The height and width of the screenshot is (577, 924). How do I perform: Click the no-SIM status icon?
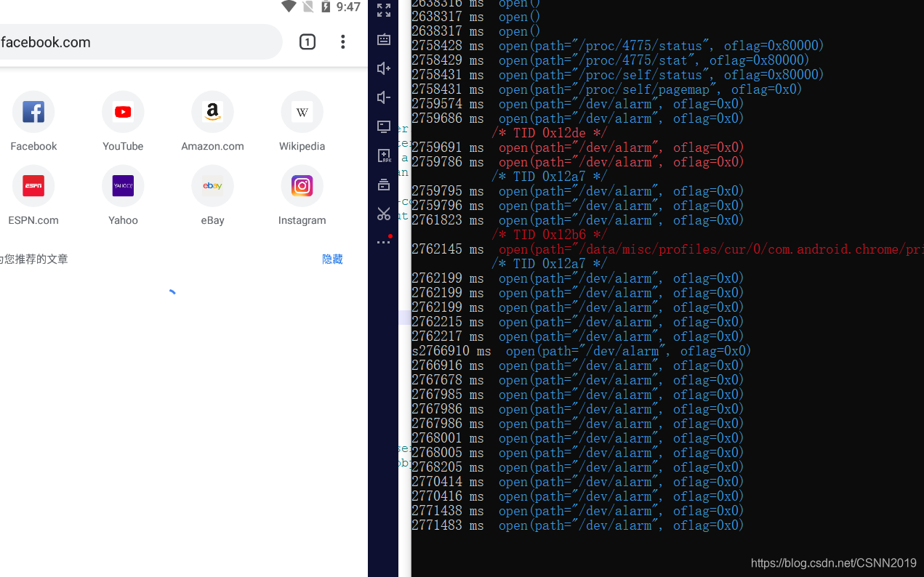pos(308,7)
